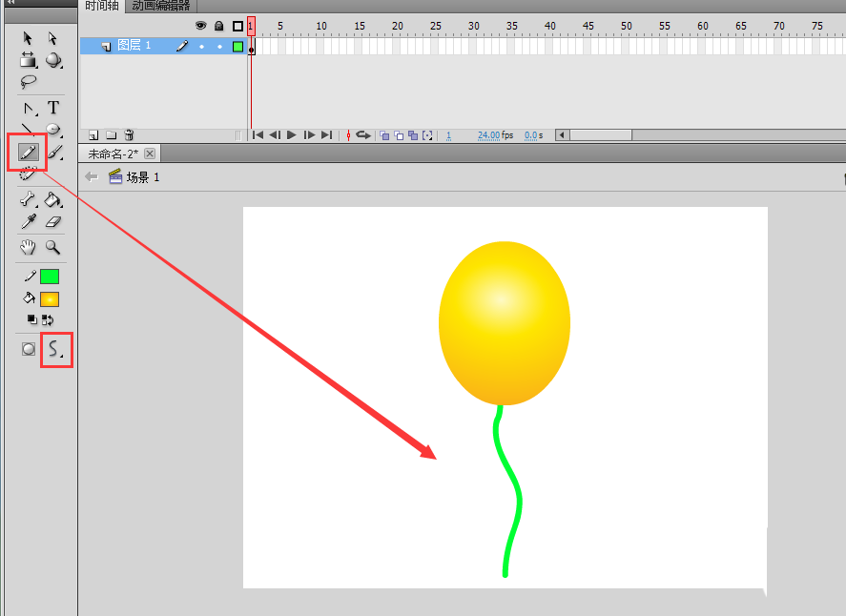This screenshot has height=616, width=846.
Task: Close the 未命名-2* document tab
Action: [x=150, y=154]
